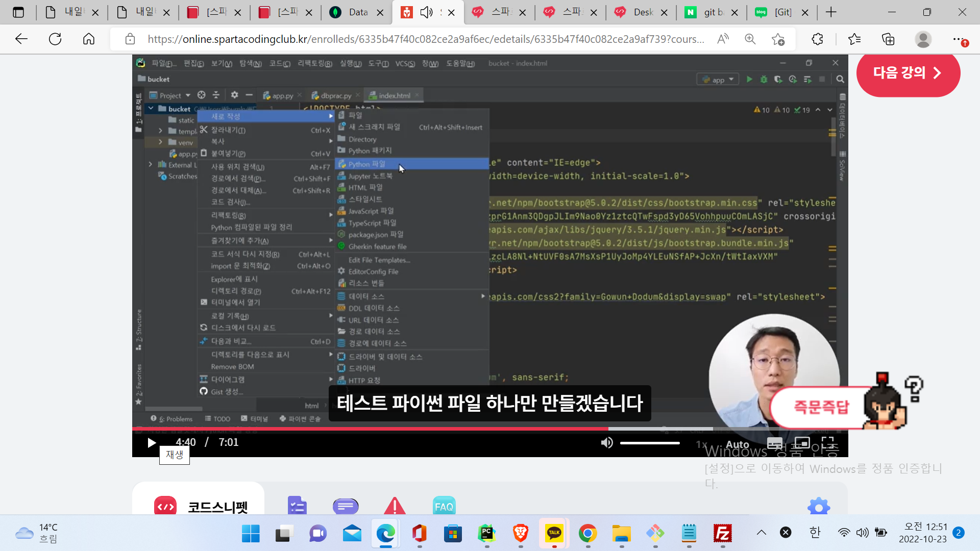Open Google Chrome from the taskbar

pyautogui.click(x=587, y=534)
